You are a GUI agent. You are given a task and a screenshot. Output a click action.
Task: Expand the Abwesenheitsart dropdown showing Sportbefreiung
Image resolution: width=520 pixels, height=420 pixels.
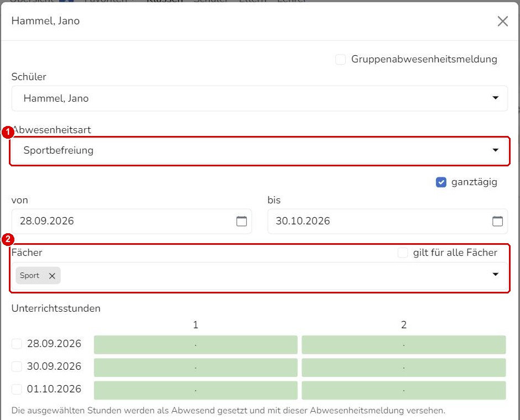tap(259, 151)
